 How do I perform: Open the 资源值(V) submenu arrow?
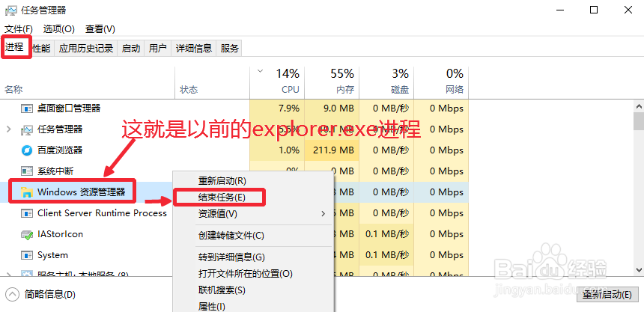(323, 214)
